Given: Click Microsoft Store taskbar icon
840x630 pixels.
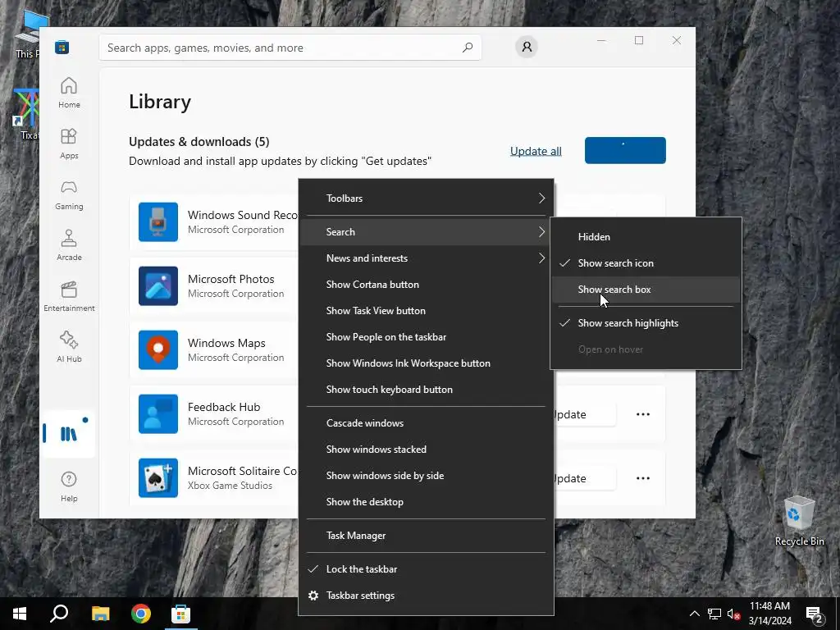Looking at the screenshot, I should pyautogui.click(x=180, y=614).
